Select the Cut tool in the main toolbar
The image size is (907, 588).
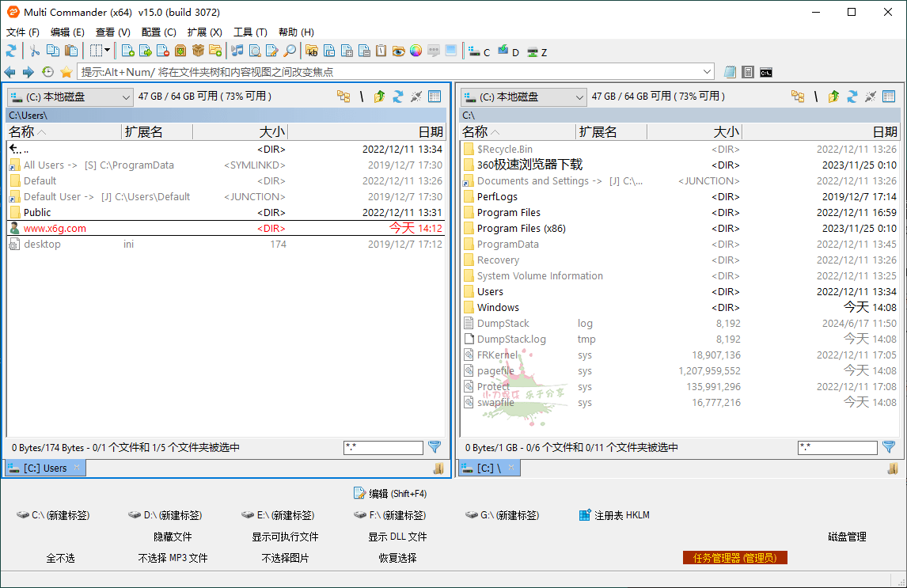(34, 51)
